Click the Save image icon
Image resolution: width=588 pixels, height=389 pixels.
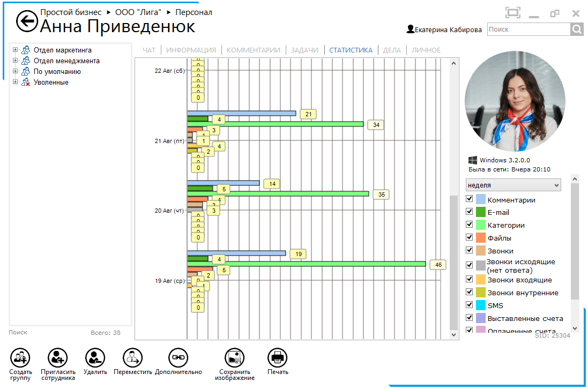click(x=234, y=357)
